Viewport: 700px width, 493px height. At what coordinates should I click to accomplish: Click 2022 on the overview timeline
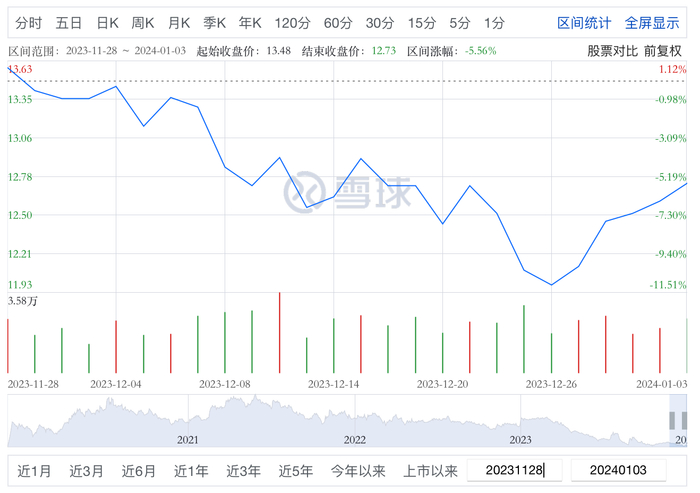click(354, 439)
